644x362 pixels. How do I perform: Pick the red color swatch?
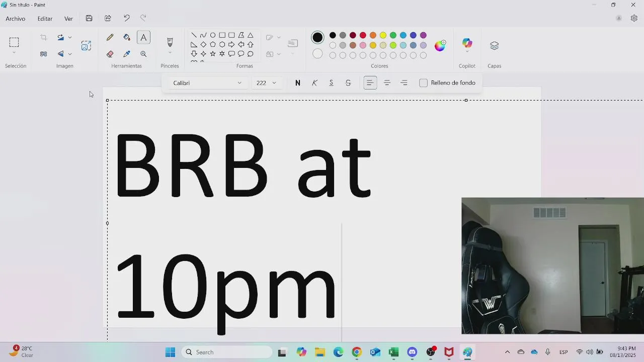[363, 35]
